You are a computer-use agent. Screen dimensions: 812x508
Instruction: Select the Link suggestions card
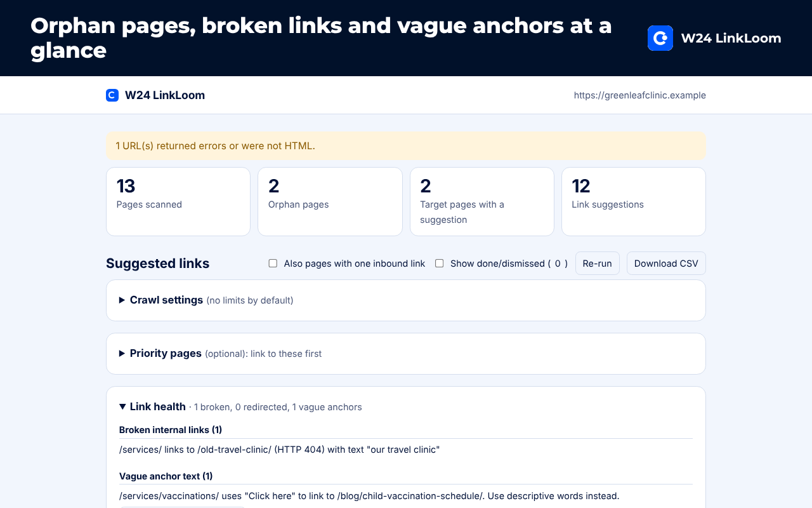coord(634,201)
